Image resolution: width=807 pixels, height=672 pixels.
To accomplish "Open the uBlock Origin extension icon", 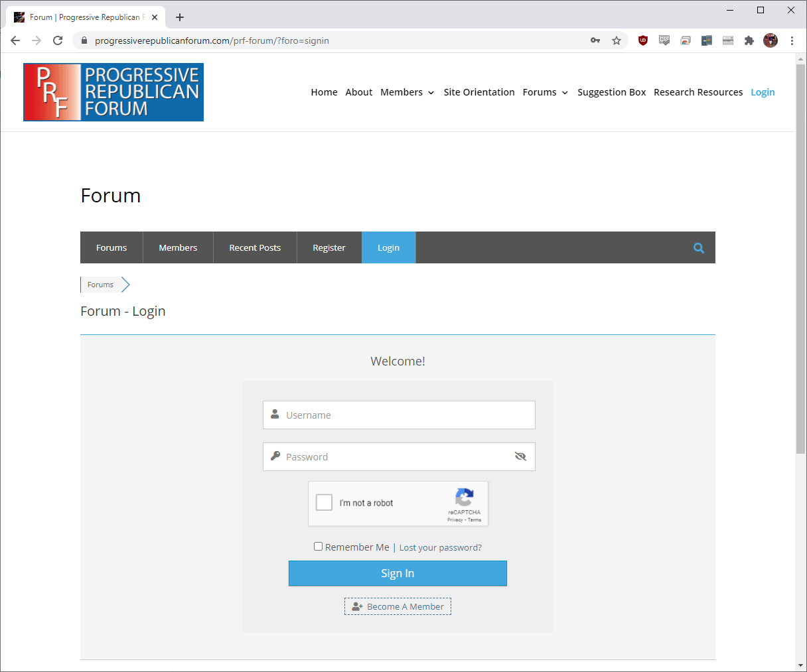I will (642, 40).
